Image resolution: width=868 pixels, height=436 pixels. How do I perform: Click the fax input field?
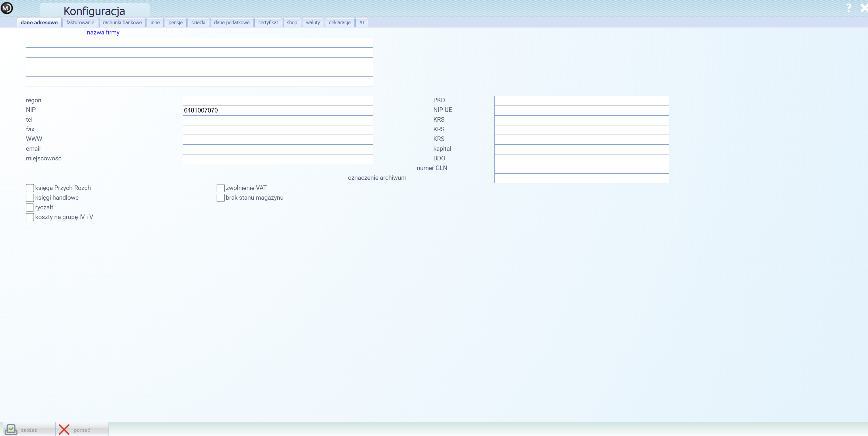[x=278, y=130]
